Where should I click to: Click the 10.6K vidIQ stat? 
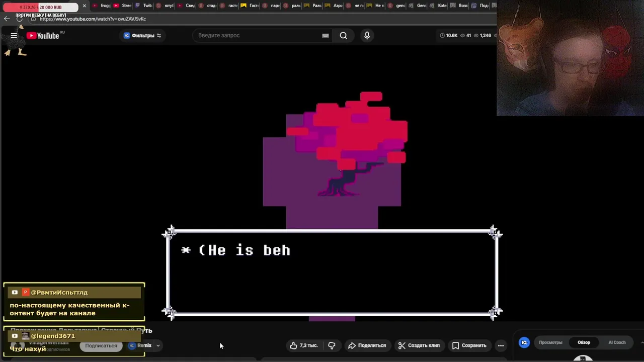tap(448, 35)
